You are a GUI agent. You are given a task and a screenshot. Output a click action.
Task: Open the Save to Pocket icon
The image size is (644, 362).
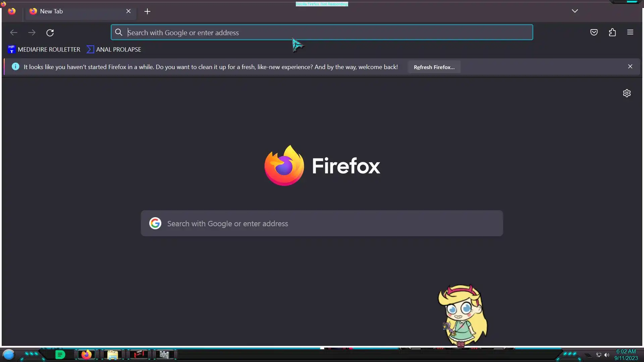pyautogui.click(x=594, y=33)
